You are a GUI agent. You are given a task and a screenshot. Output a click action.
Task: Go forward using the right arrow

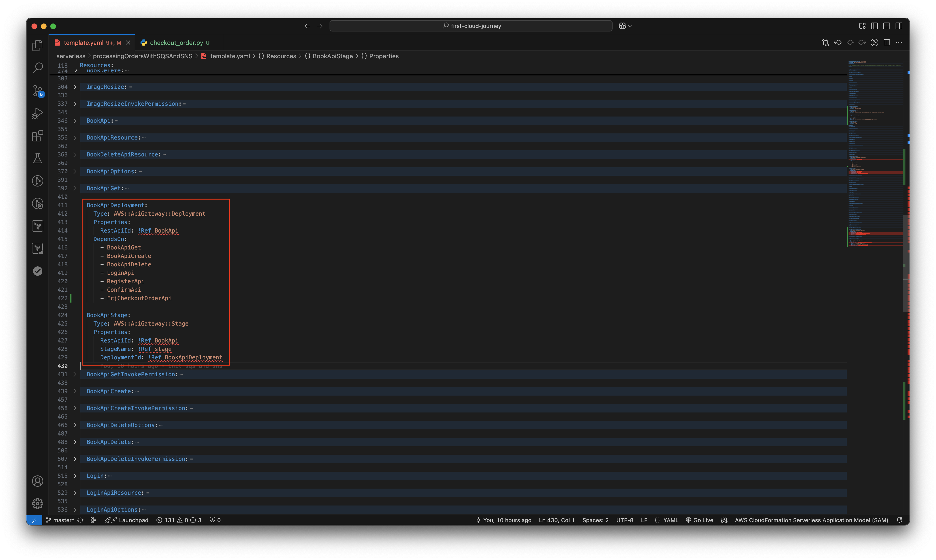pyautogui.click(x=320, y=26)
